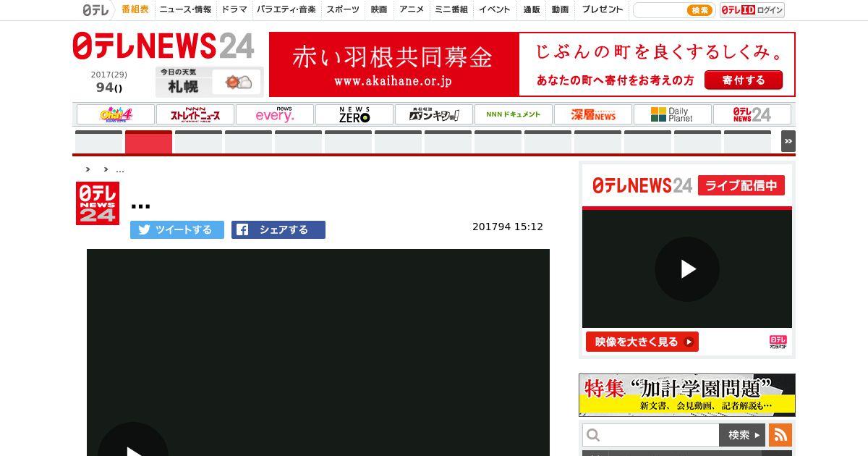This screenshot has height=456, width=868.
Task: Open the ミニ番組 menu item
Action: pyautogui.click(x=451, y=9)
